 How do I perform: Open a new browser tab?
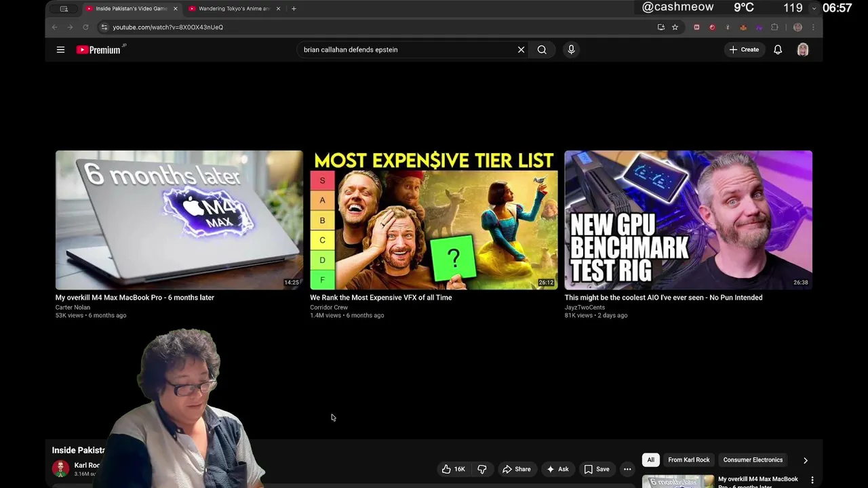tap(294, 9)
